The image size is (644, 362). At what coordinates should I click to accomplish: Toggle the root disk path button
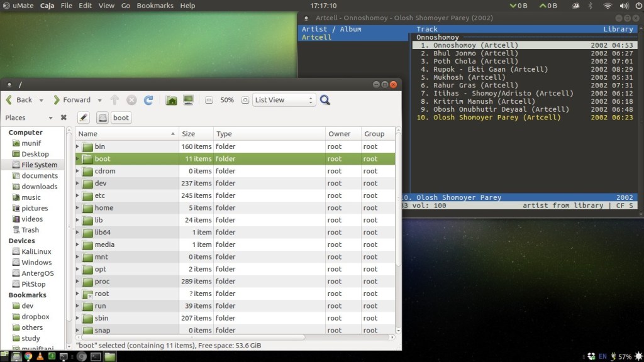tap(103, 118)
